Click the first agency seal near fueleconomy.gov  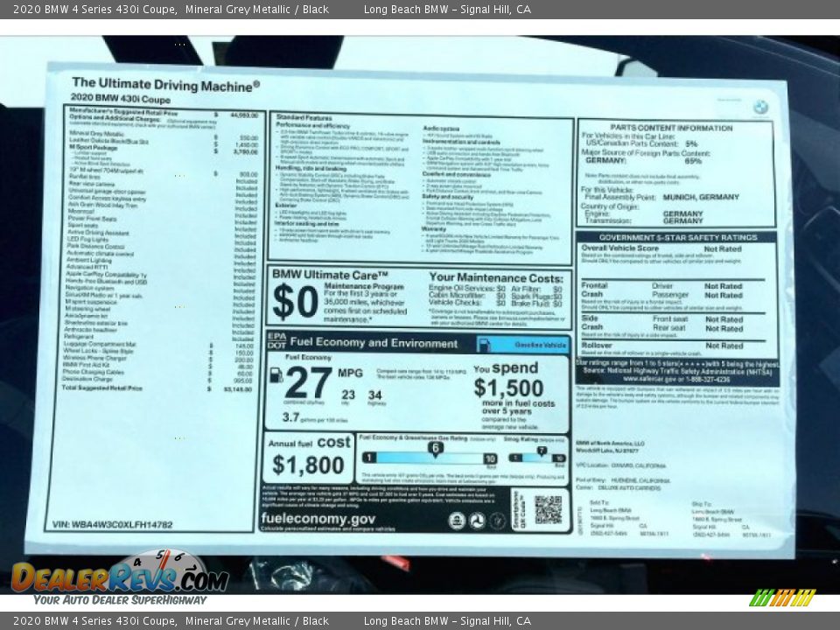tap(457, 520)
